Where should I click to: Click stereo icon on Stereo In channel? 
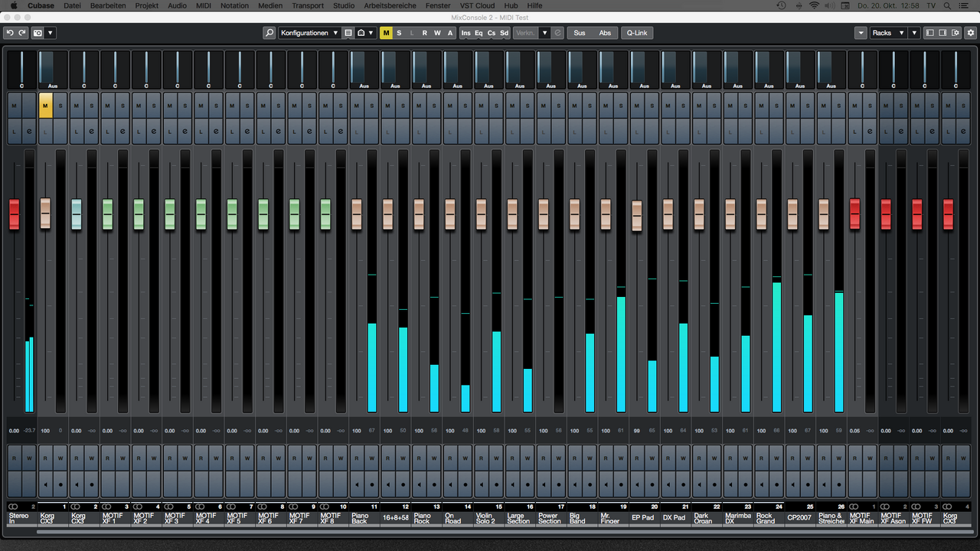pos(11,507)
